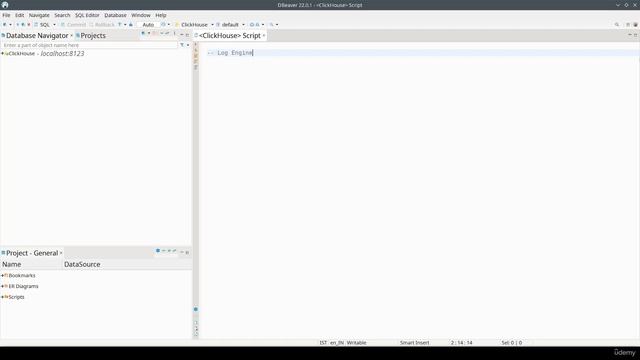Maximize the Database Navigator panel
The image size is (640, 360).
pos(187,35)
